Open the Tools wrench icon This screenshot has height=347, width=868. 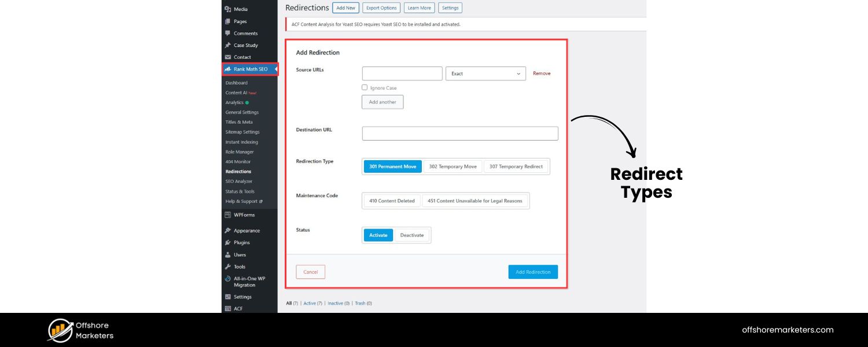coord(228,267)
